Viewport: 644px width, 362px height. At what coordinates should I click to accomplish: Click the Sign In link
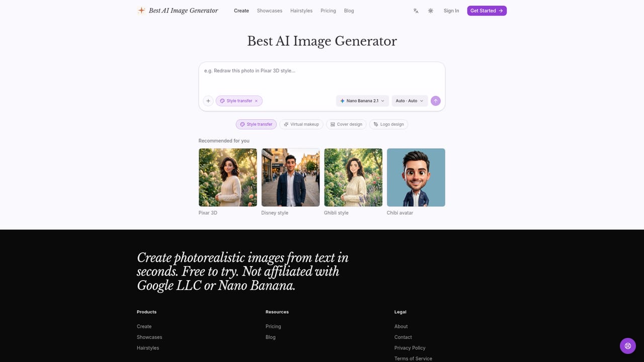click(x=451, y=11)
